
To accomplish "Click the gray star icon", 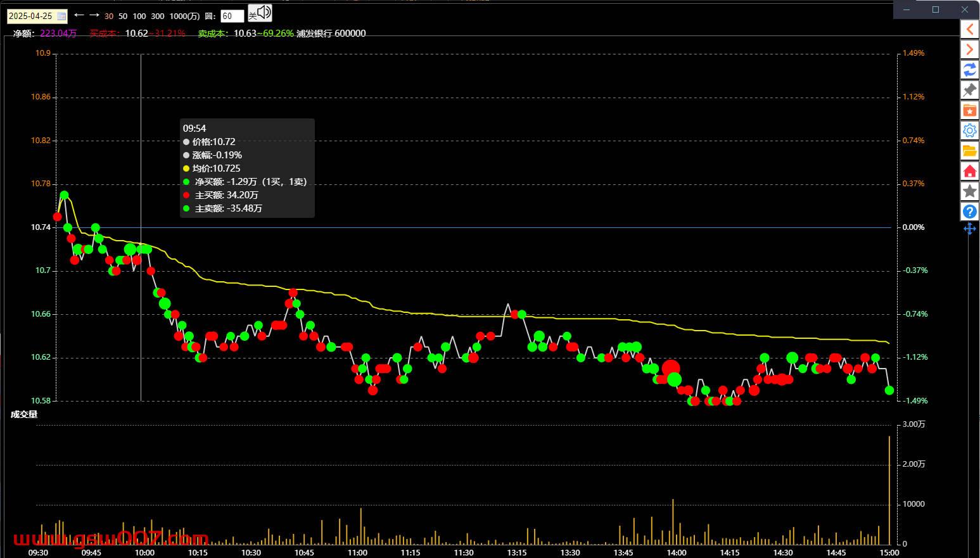I will coord(969,191).
